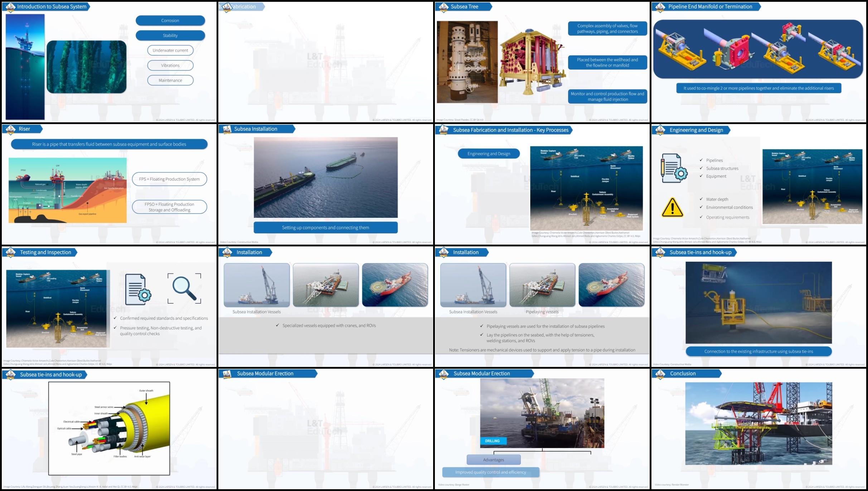Click the warning triangle icon on Engineering and Design slide
Screen dimensions: 868x491
[672, 207]
